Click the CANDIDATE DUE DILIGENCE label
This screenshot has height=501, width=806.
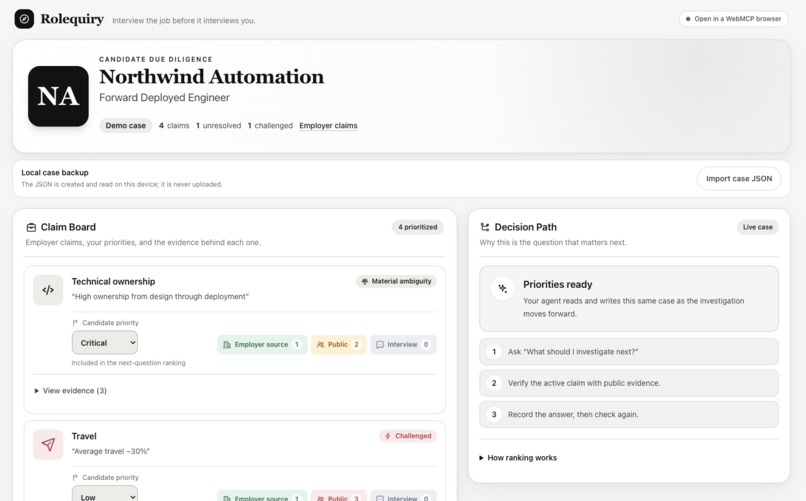(156, 59)
